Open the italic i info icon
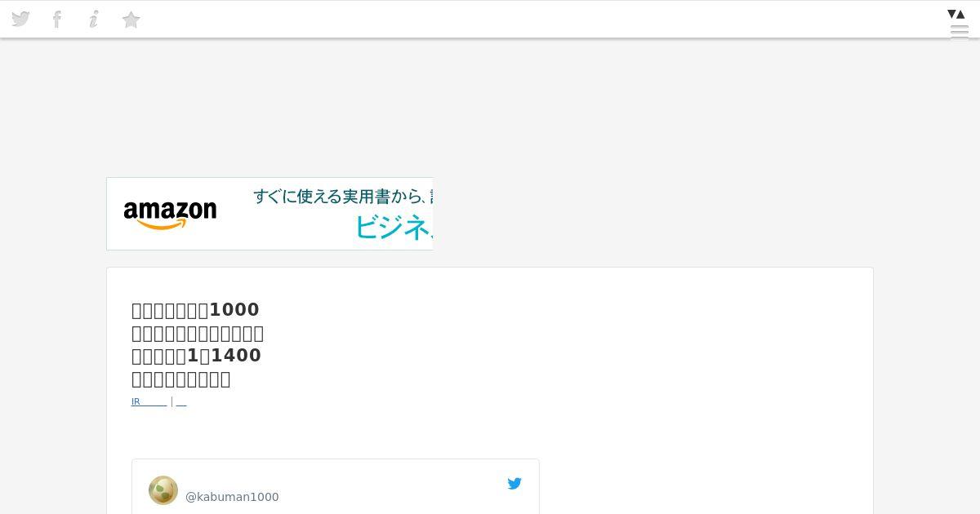The image size is (980, 514). pyautogui.click(x=94, y=19)
